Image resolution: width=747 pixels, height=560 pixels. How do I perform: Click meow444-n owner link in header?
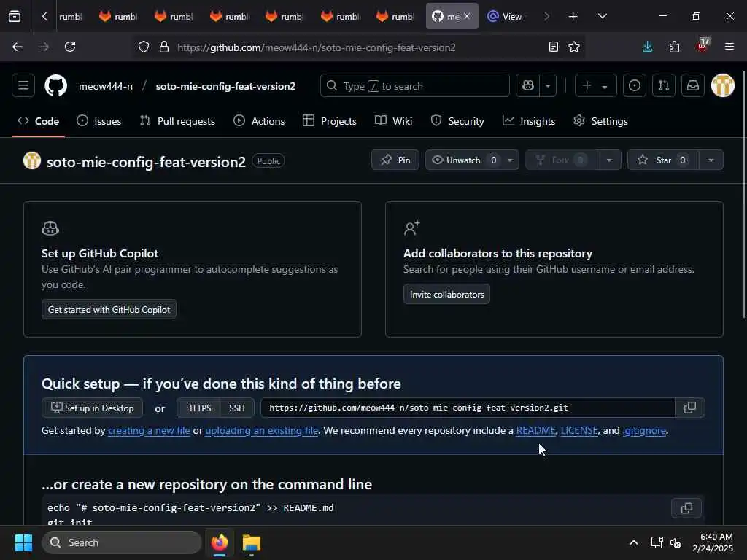[106, 86]
